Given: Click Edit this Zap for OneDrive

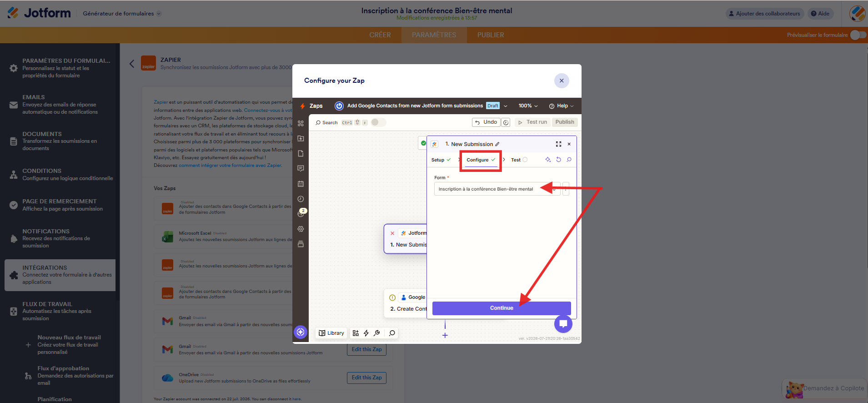Looking at the screenshot, I should point(366,378).
